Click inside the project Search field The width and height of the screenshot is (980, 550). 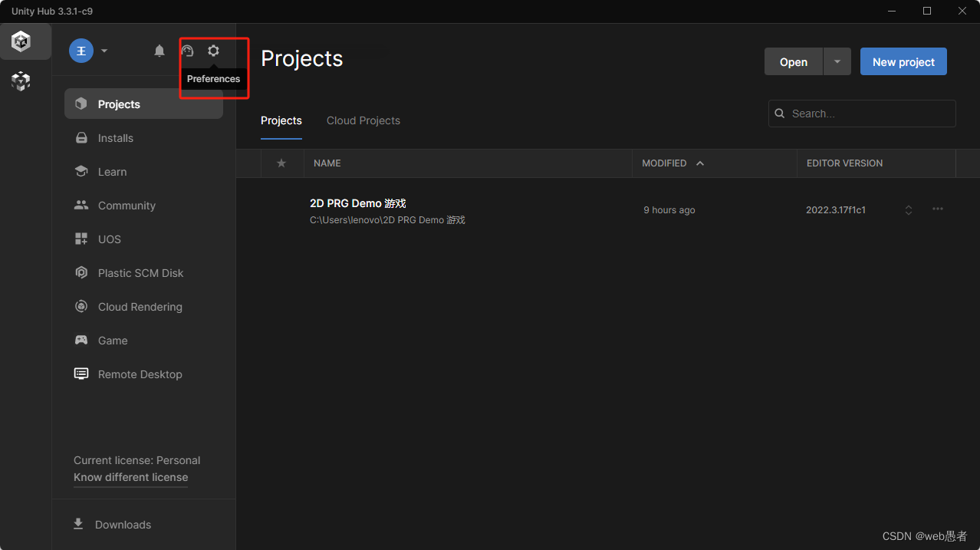pos(859,113)
